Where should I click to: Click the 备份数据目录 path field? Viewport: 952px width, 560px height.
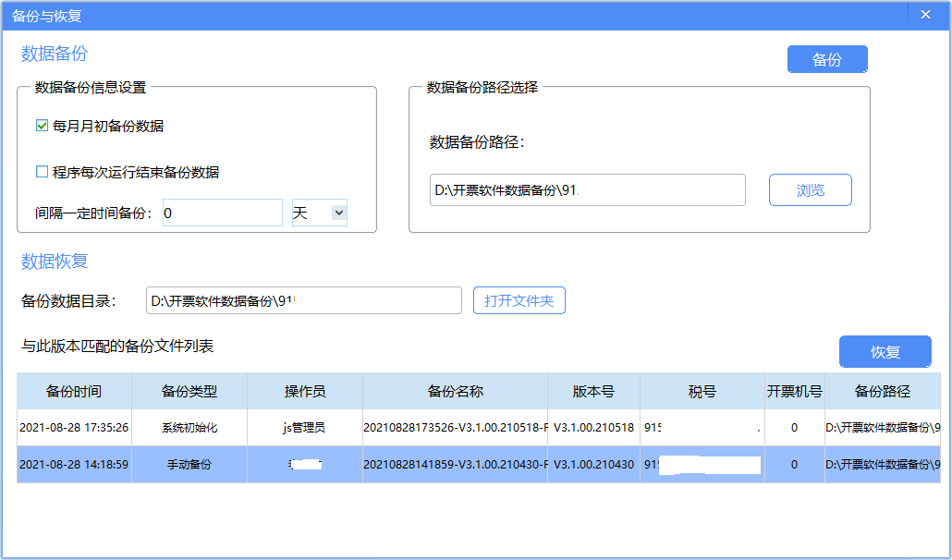(303, 300)
